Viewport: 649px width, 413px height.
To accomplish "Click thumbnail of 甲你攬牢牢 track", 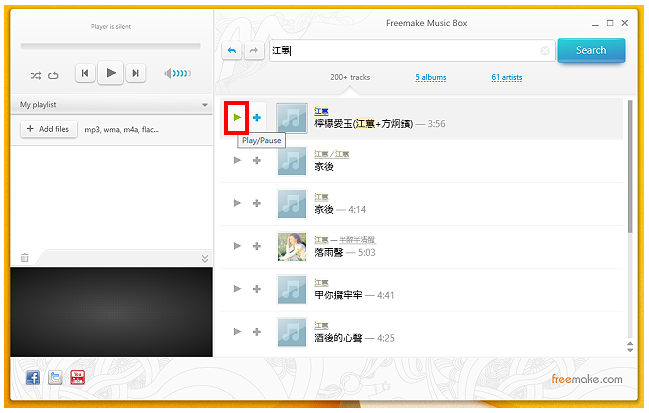I will [292, 290].
